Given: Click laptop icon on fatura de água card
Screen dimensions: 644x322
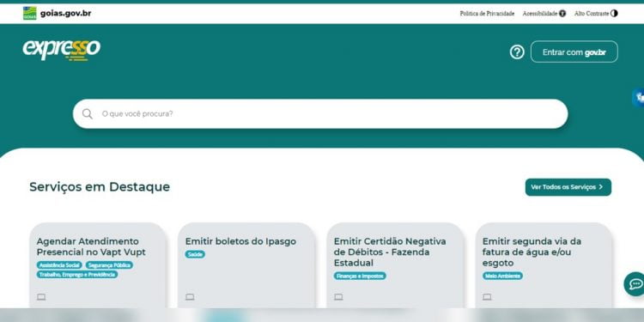Looking at the screenshot, I should click(x=487, y=296).
